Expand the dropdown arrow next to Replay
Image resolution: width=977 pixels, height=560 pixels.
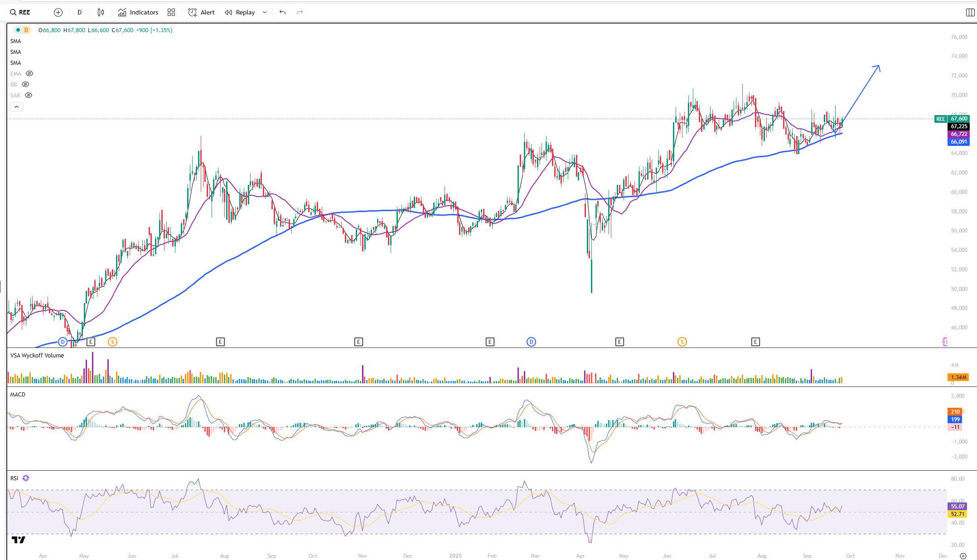pos(265,12)
